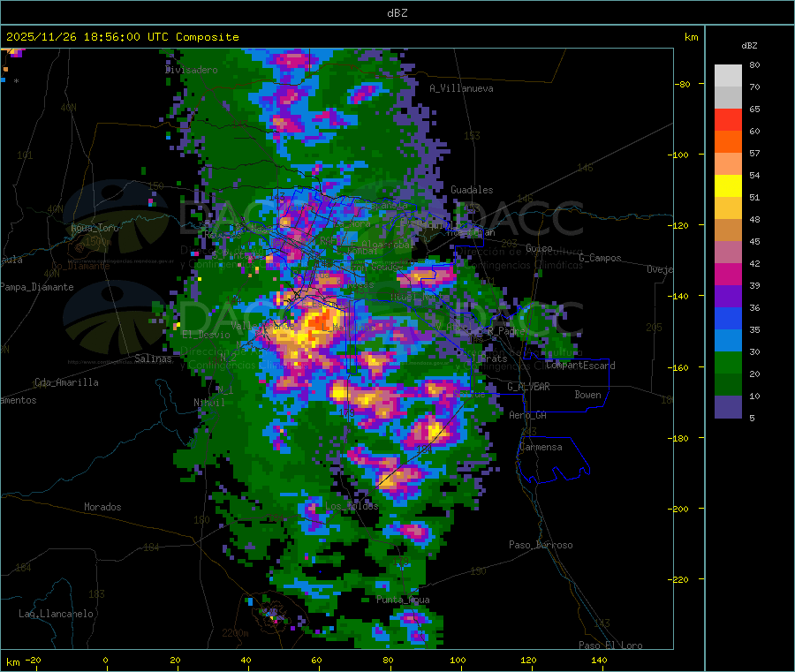Click the Paso_El_Loro map label
795x672 pixels.
pos(610,646)
